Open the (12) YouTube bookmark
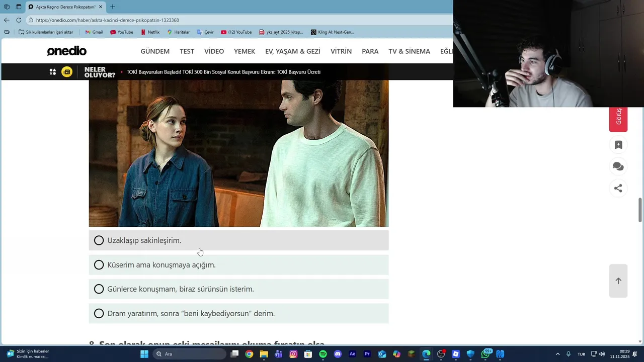Image resolution: width=644 pixels, height=362 pixels. 236,32
